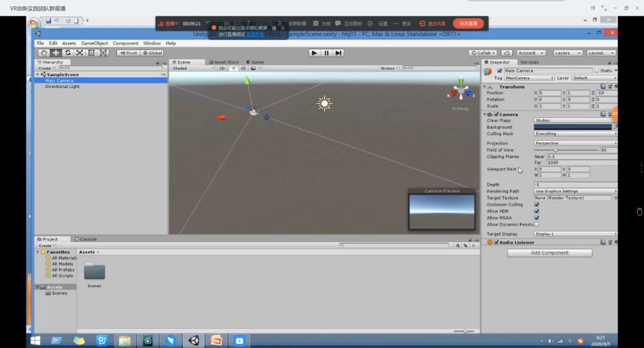644x348 pixels.
Task: Click the Background color swatch
Action: pos(572,128)
